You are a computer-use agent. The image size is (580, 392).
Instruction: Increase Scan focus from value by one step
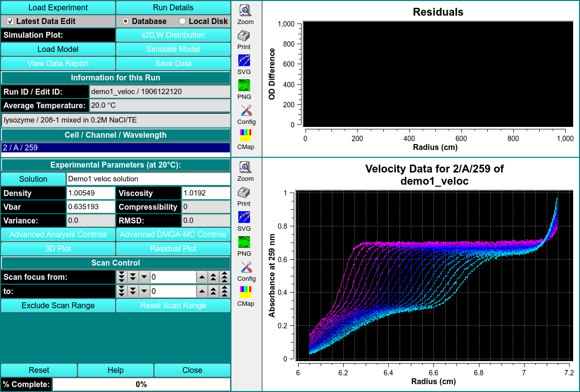coord(202,277)
